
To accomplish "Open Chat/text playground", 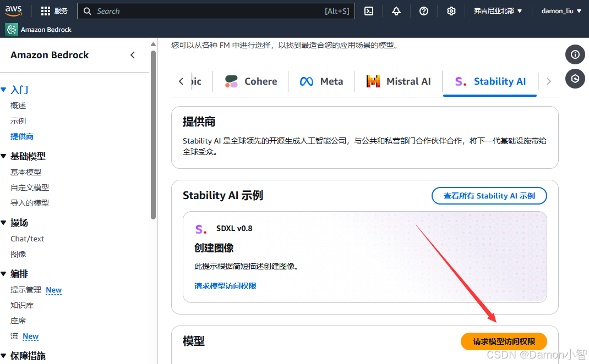I will coord(27,239).
